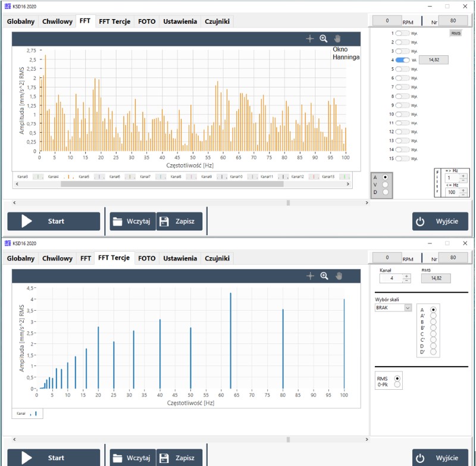The height and width of the screenshot is (466, 476).
Task: Click Zapisz button in the FFT window
Action: [x=180, y=221]
